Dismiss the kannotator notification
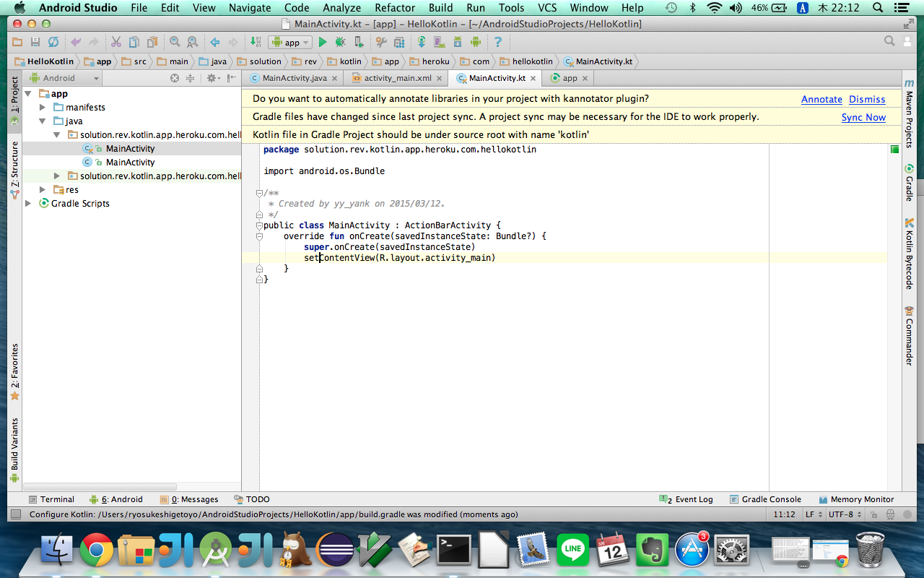Viewport: 924px width, 578px height. pyautogui.click(x=867, y=99)
